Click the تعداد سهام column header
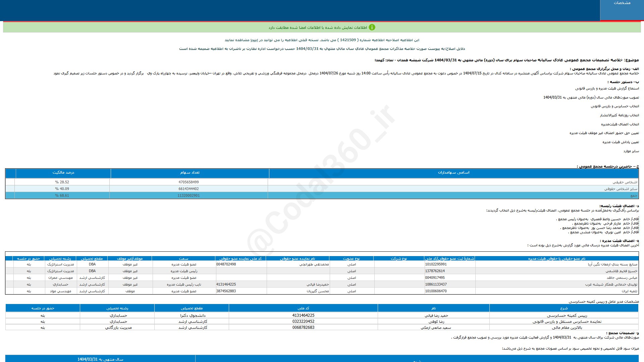The width and height of the screenshot is (644, 362). point(190,173)
